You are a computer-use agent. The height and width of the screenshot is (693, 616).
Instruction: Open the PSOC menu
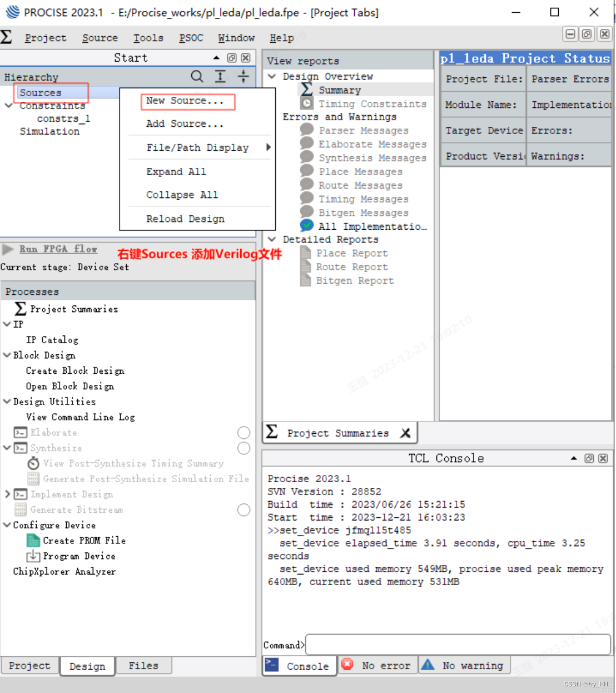coord(191,38)
